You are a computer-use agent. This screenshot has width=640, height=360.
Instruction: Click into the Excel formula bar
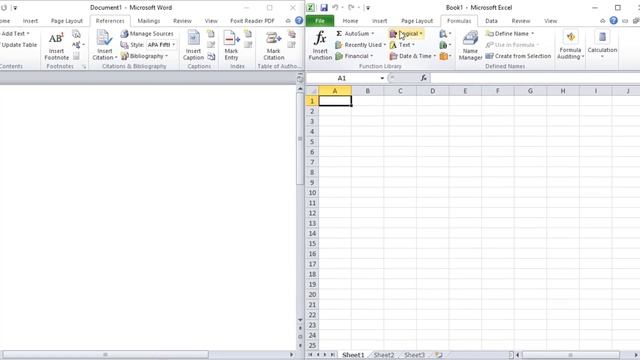pos(535,78)
